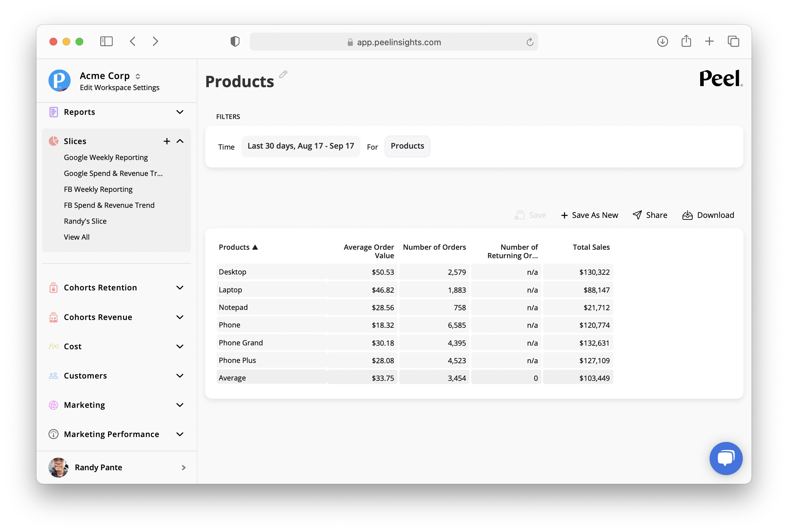788x532 pixels.
Task: Collapse the Slices section chevron
Action: coord(180,141)
